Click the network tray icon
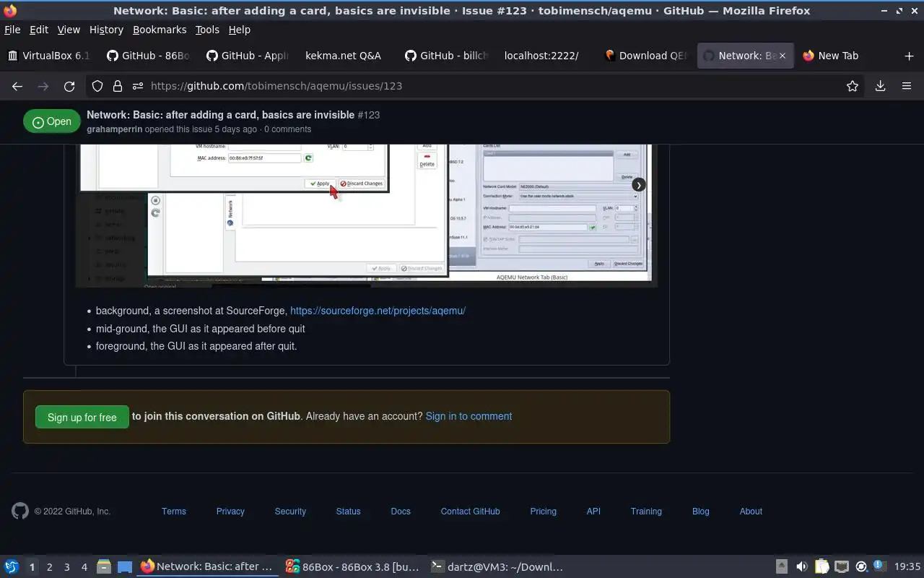The image size is (924, 578). [x=841, y=566]
